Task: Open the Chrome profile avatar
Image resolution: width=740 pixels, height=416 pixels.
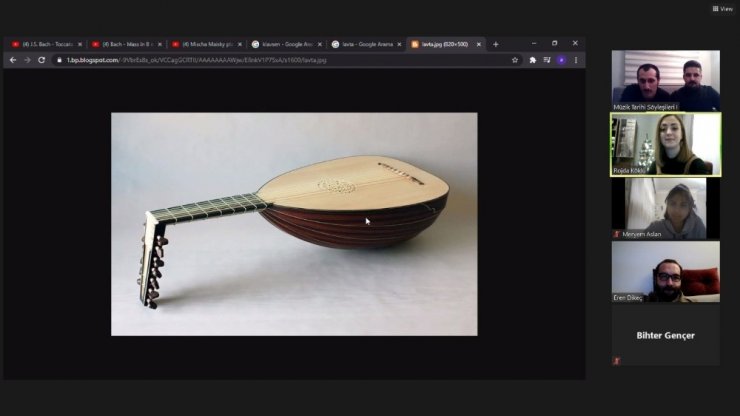Action: 561,60
